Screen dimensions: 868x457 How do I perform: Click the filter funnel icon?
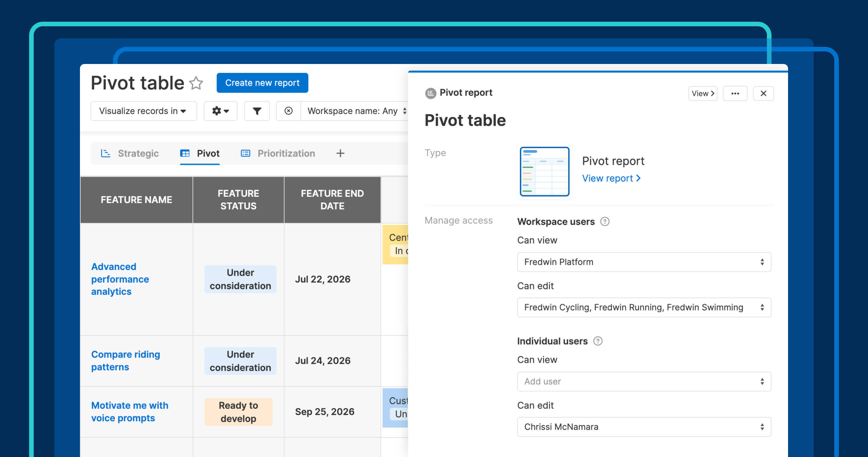[x=257, y=111]
